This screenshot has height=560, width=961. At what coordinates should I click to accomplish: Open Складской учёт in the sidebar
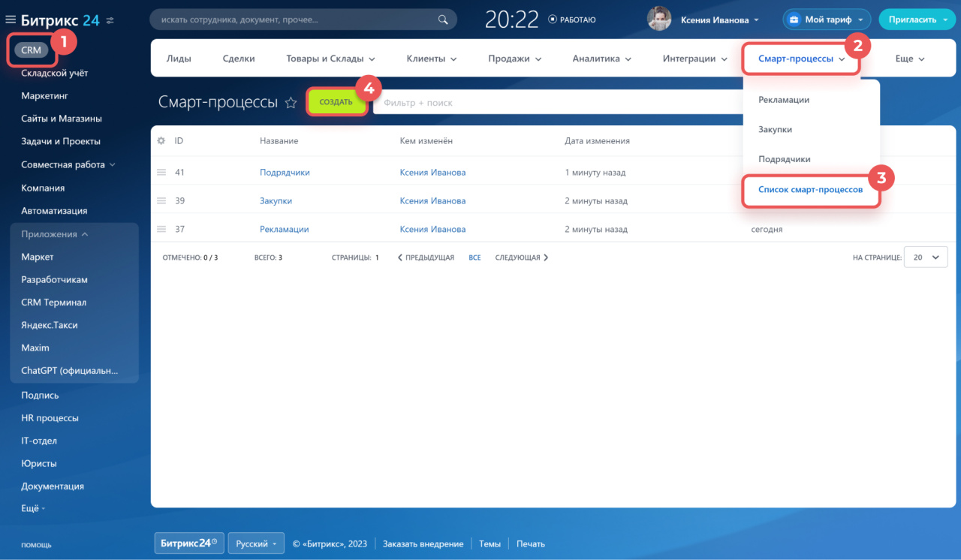click(54, 73)
